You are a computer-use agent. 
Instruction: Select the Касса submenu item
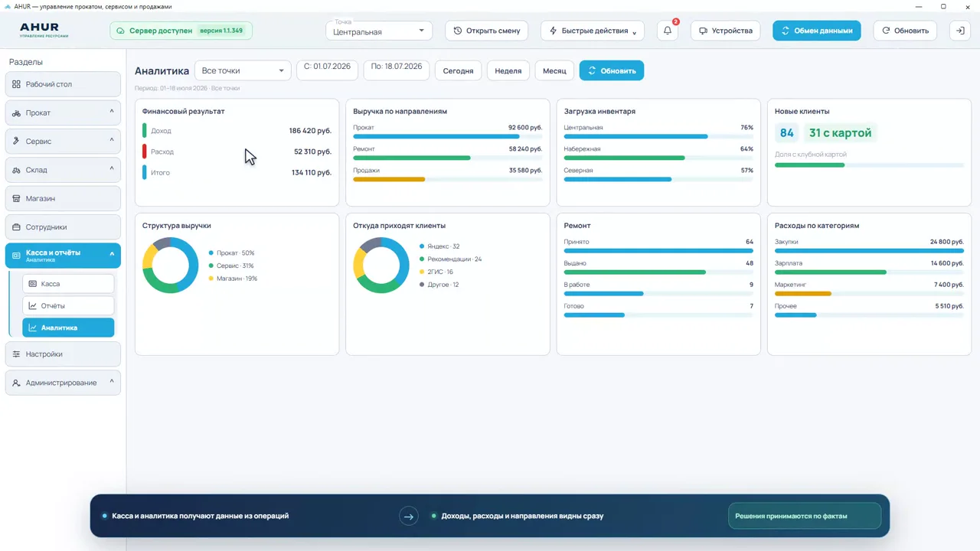click(68, 284)
